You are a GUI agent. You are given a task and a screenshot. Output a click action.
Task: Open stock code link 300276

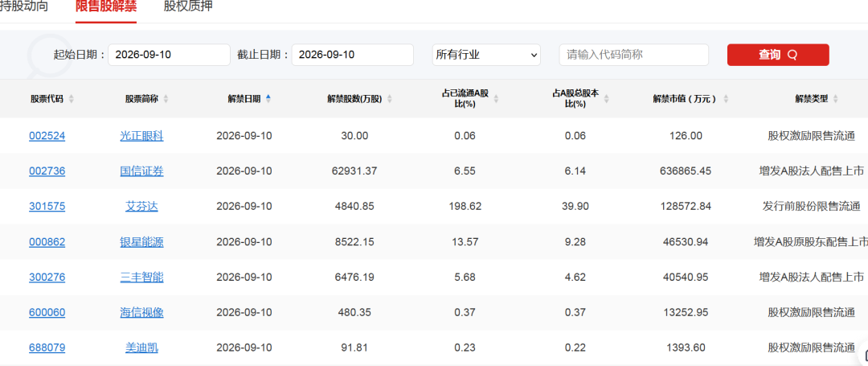coord(47,278)
